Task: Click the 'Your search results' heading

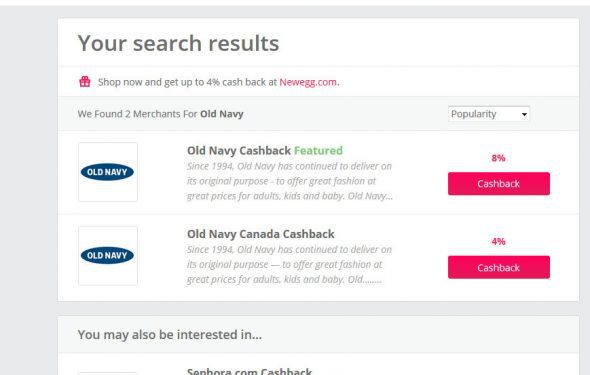Action: pyautogui.click(x=178, y=43)
